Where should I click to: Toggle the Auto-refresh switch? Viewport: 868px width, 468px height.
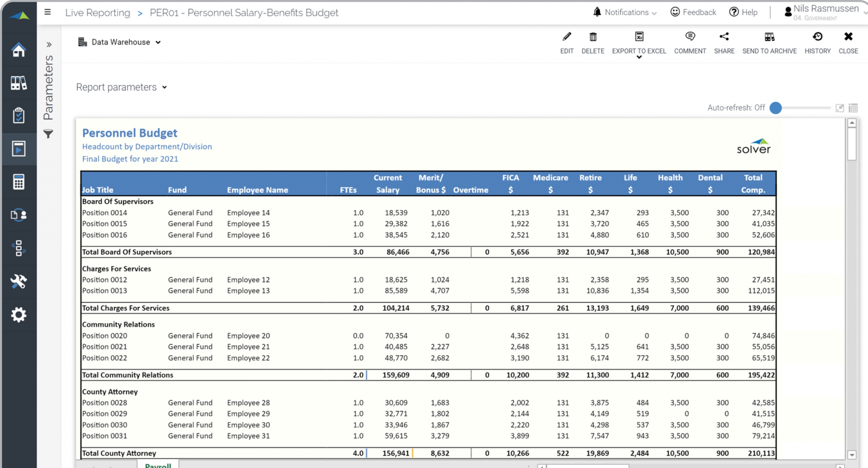(x=776, y=108)
